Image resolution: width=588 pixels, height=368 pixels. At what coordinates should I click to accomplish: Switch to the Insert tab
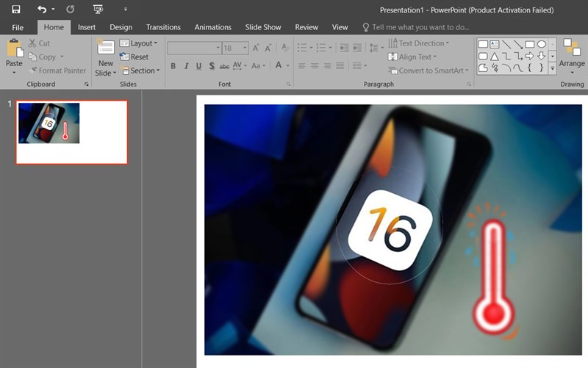pos(87,27)
